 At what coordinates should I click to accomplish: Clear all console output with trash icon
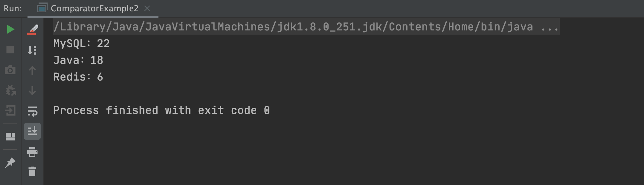tap(32, 172)
